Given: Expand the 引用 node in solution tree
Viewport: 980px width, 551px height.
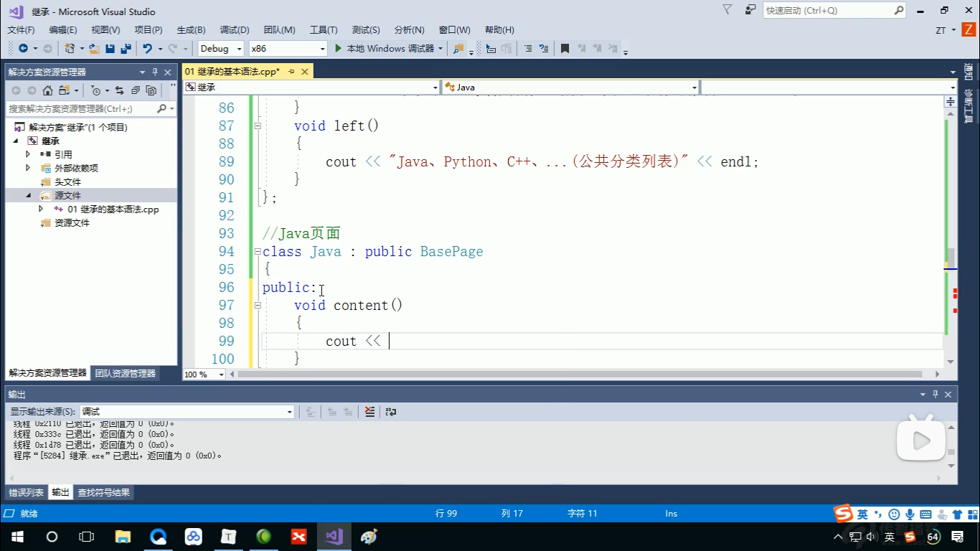Looking at the screenshot, I should pyautogui.click(x=28, y=154).
